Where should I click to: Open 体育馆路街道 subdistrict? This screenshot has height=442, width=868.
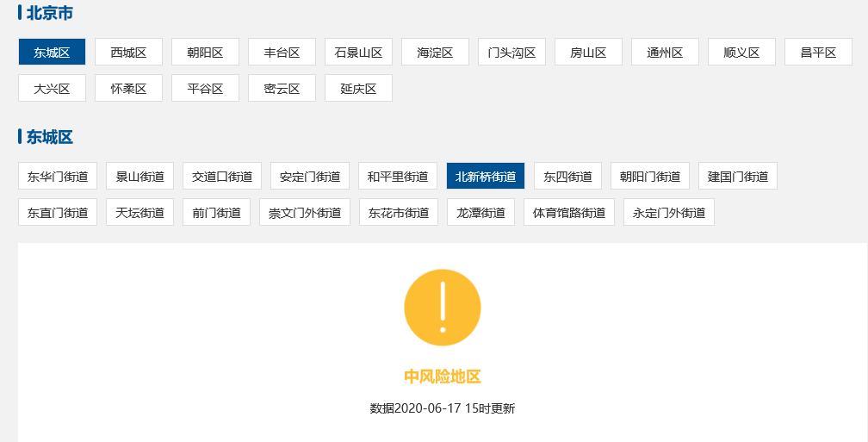pyautogui.click(x=569, y=212)
